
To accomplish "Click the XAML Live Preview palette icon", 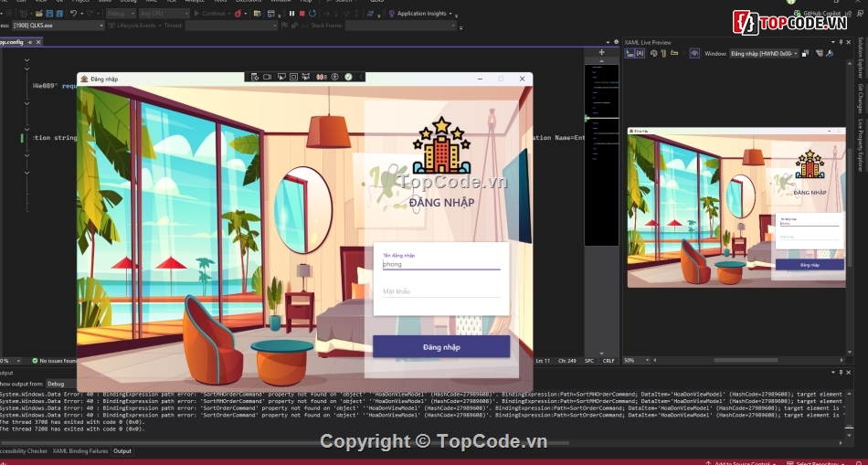I will point(654,53).
